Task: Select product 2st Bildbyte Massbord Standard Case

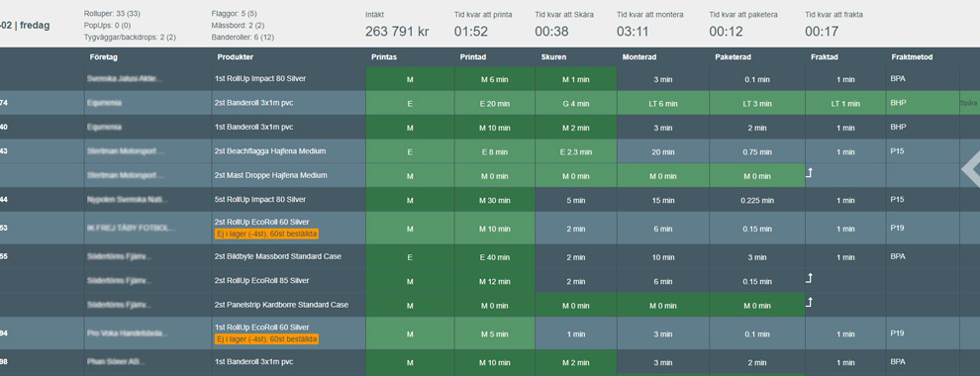Action: tap(278, 256)
